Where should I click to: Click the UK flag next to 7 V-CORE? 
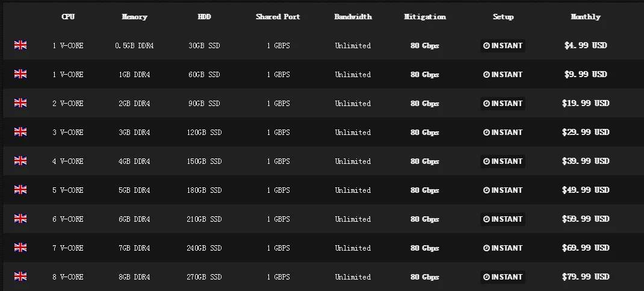[20, 248]
